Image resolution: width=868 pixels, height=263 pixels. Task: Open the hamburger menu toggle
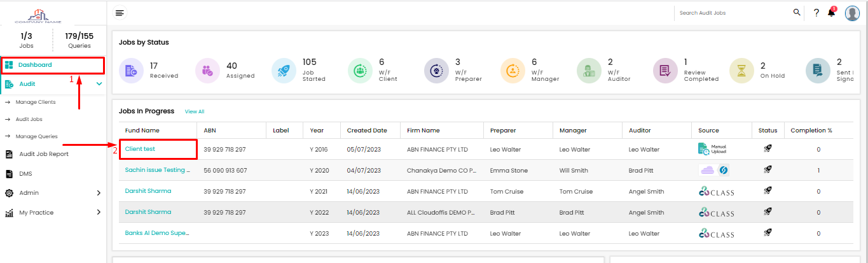tap(120, 13)
